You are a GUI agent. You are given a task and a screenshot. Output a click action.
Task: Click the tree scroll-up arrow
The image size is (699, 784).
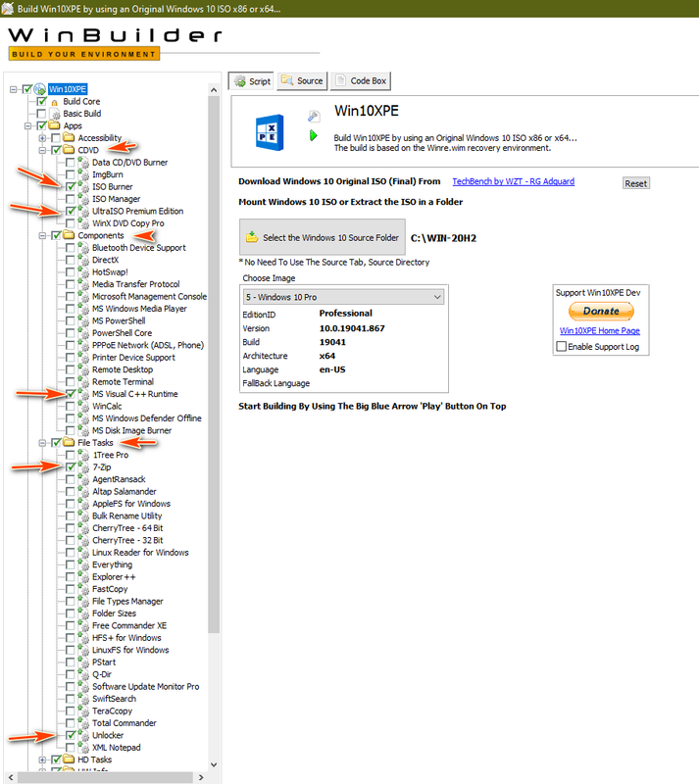pyautogui.click(x=214, y=90)
